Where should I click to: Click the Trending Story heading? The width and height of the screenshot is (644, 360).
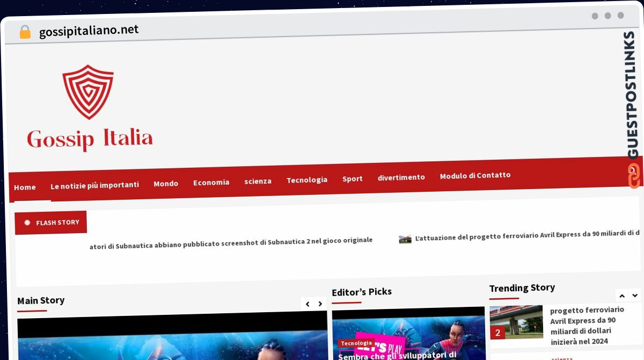[522, 288]
